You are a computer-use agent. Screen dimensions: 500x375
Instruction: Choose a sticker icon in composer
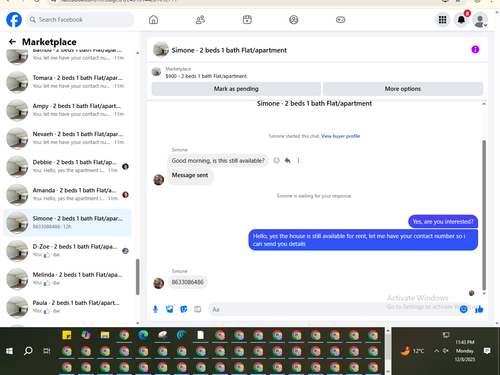coord(184,309)
